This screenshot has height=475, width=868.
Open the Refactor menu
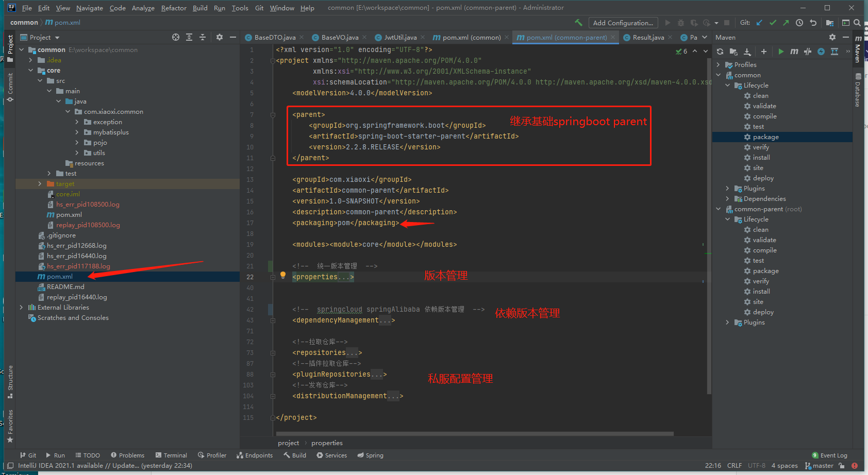[x=174, y=8]
